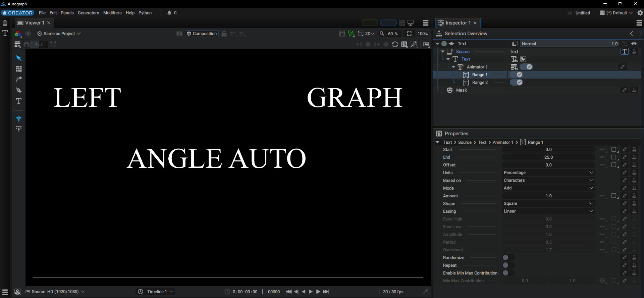The width and height of the screenshot is (644, 298).
Task: Open the Units Percentage dropdown
Action: (x=548, y=172)
